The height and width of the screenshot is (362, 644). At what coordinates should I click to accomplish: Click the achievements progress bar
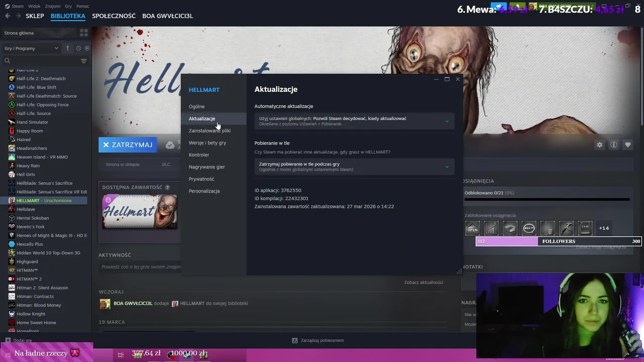547,200
